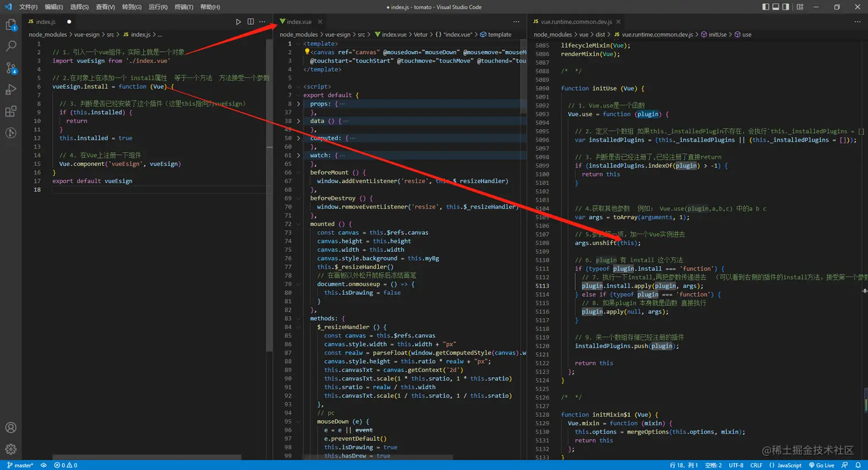Click unsaved dot on index.js tab
The width and height of the screenshot is (868, 470).
[x=69, y=22]
